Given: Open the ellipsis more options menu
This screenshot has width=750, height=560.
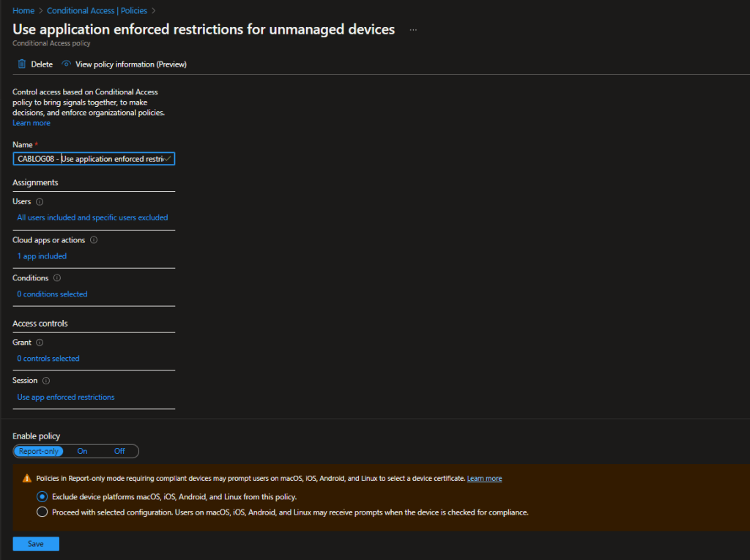Looking at the screenshot, I should 414,30.
